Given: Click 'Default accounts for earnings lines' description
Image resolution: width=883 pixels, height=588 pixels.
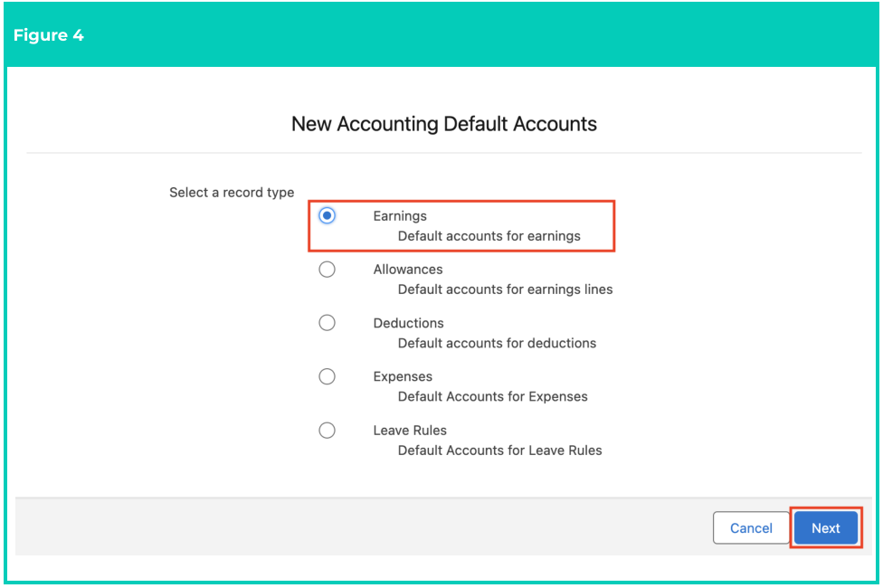Looking at the screenshot, I should (x=505, y=289).
